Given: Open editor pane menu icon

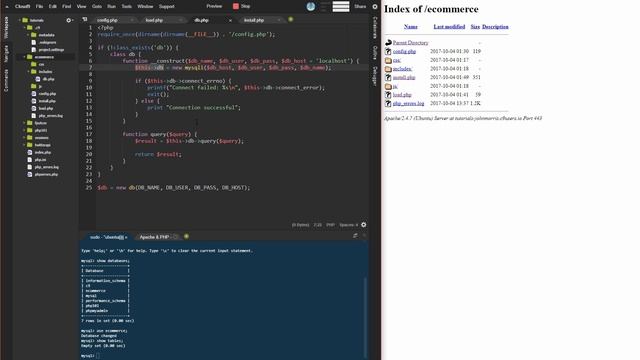Looking at the screenshot, I should (x=84, y=19).
